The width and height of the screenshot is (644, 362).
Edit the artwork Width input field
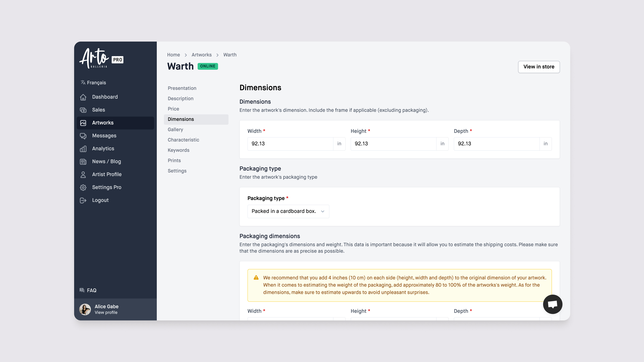tap(290, 144)
